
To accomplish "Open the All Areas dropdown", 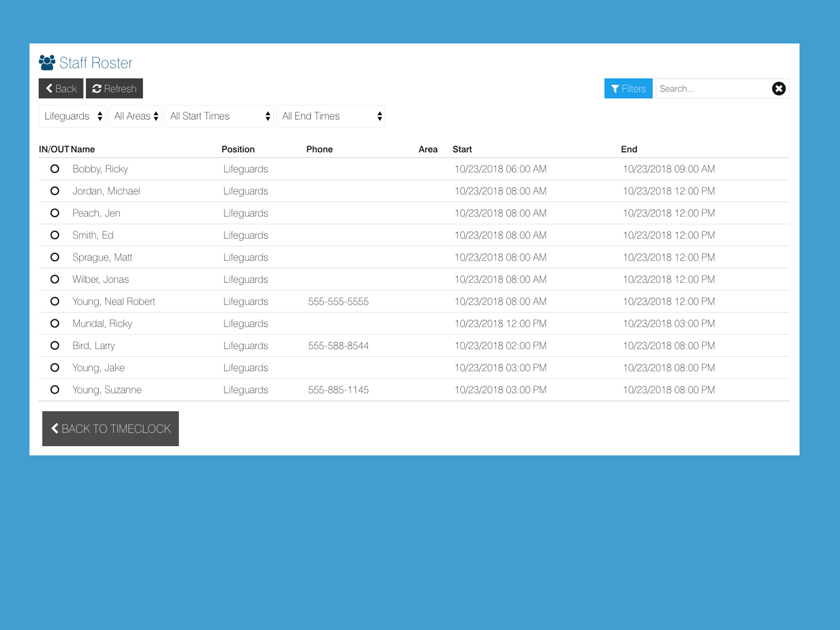I will [135, 116].
